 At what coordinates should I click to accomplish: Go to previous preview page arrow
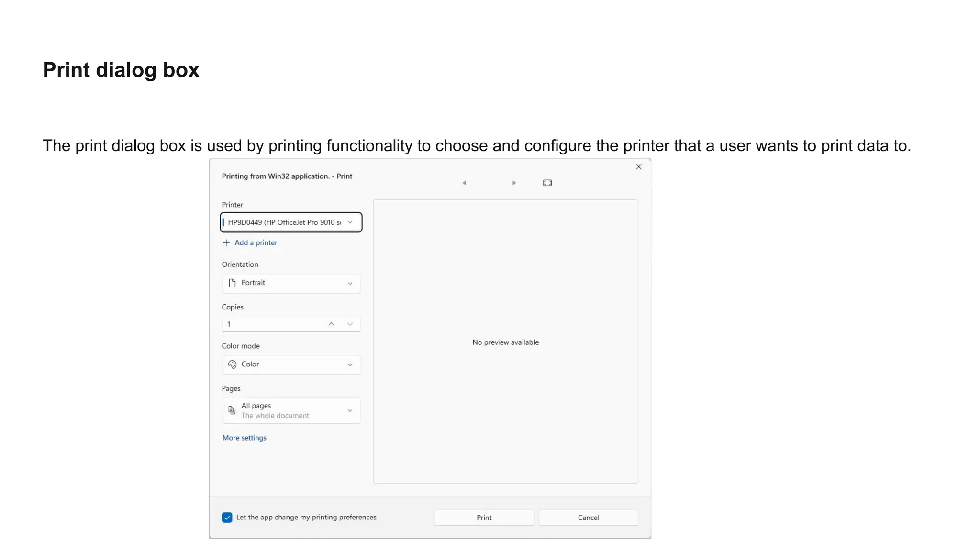pyautogui.click(x=464, y=183)
